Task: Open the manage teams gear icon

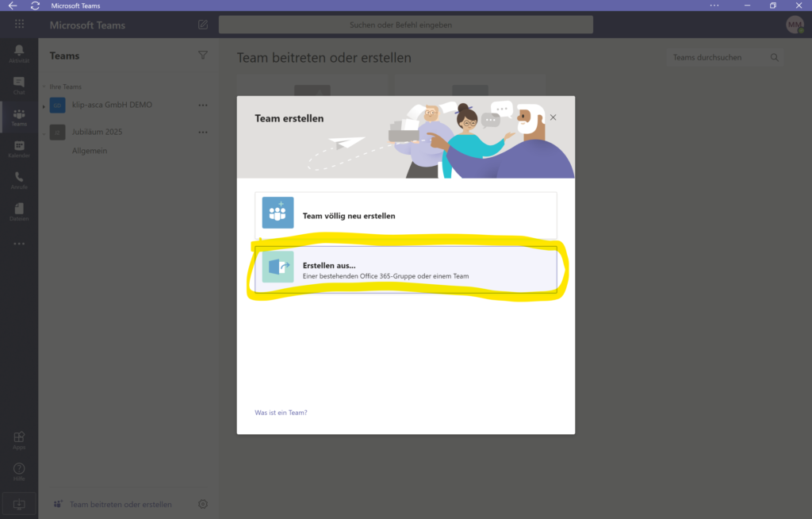Action: pyautogui.click(x=203, y=504)
